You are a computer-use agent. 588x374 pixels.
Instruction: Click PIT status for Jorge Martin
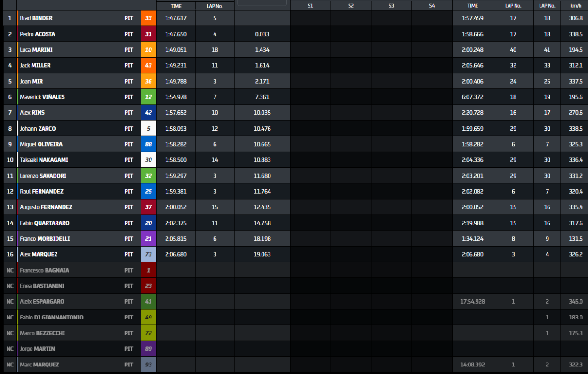[x=128, y=349]
